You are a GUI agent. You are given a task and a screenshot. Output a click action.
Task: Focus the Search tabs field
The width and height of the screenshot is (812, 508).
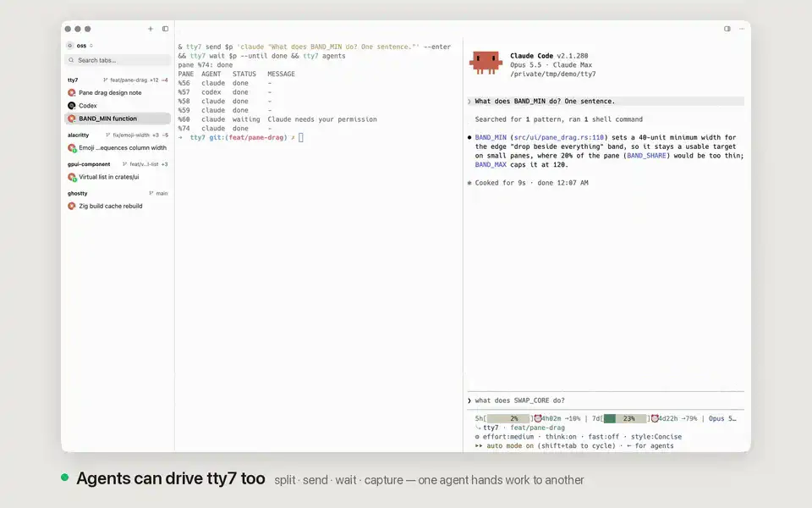[118, 60]
